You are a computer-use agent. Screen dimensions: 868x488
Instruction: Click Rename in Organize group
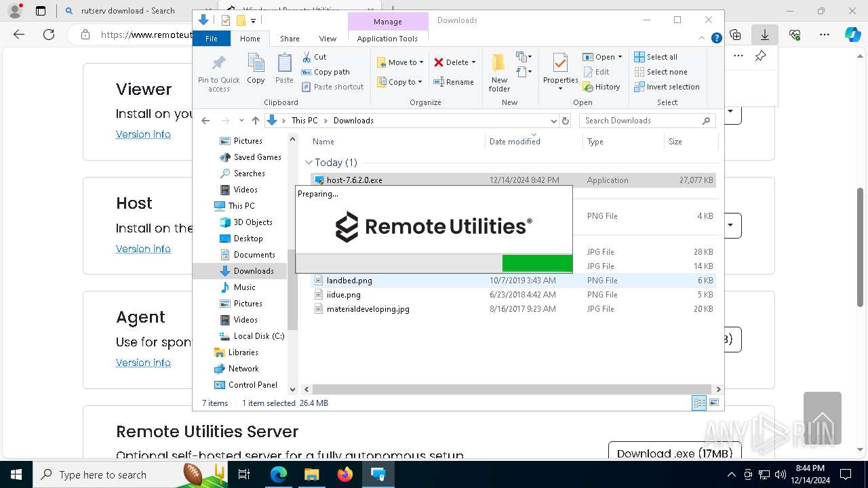tap(454, 82)
